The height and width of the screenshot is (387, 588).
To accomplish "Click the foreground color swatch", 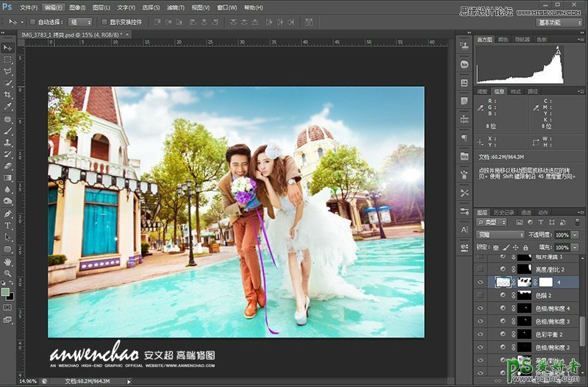I will (x=6, y=292).
